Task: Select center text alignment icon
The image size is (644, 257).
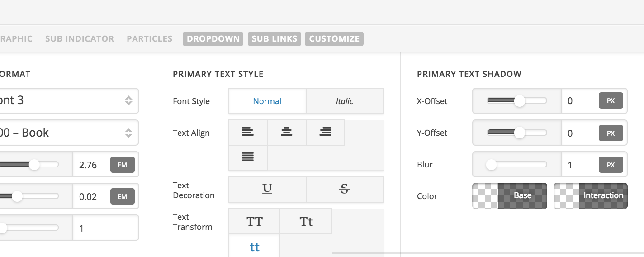Action: [287, 133]
